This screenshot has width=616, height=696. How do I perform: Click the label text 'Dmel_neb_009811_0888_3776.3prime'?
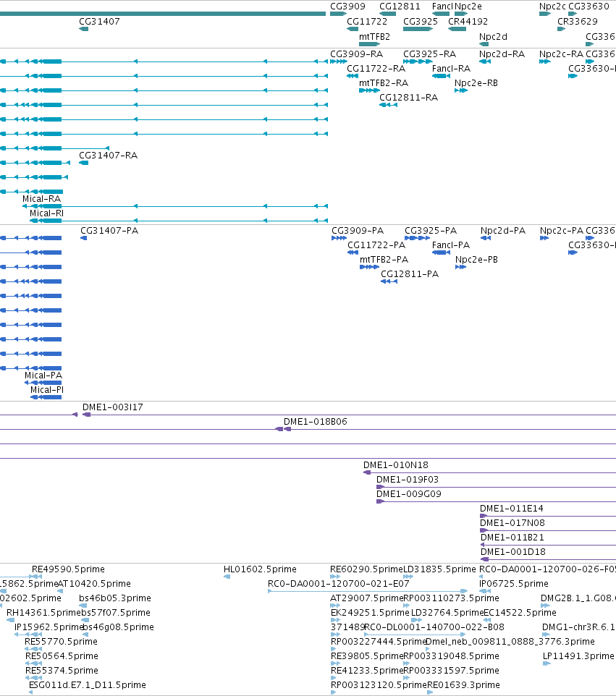[510, 642]
